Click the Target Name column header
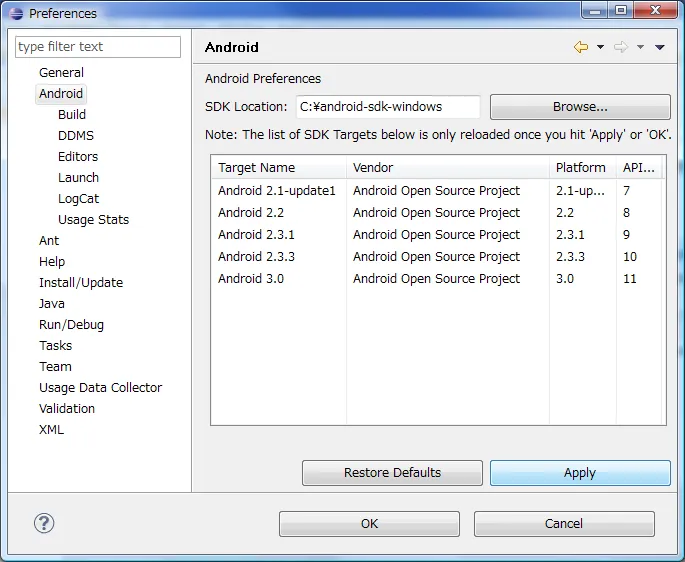The height and width of the screenshot is (562, 685). pyautogui.click(x=279, y=167)
